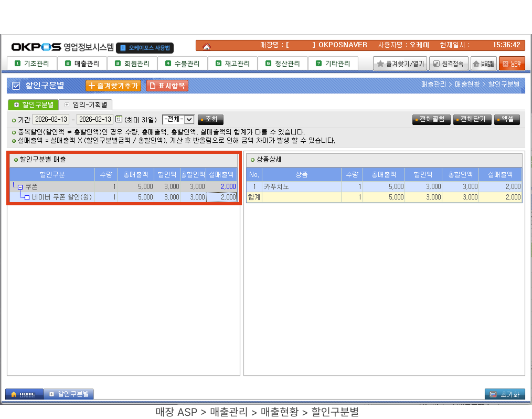Image resolution: width=532 pixels, height=419 pixels.
Task: Click the LOG OUT button
Action: (512, 64)
